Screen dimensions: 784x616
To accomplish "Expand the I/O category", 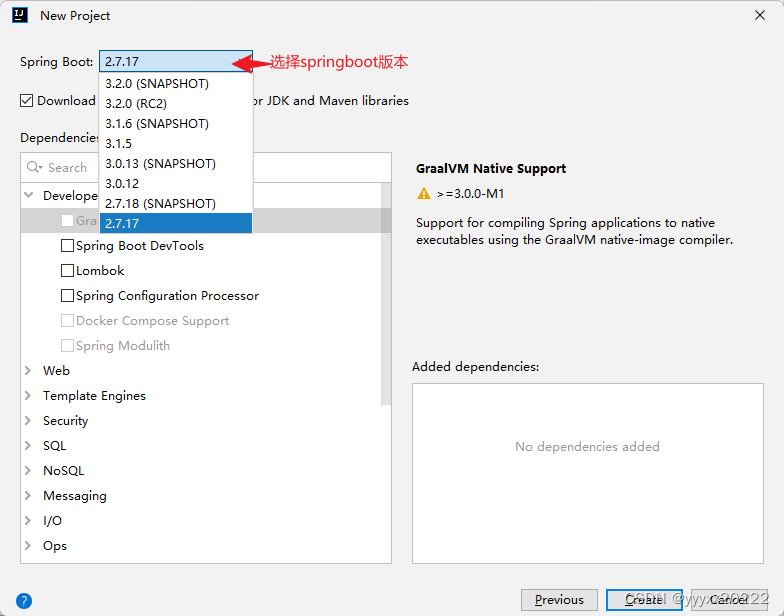I will [28, 520].
